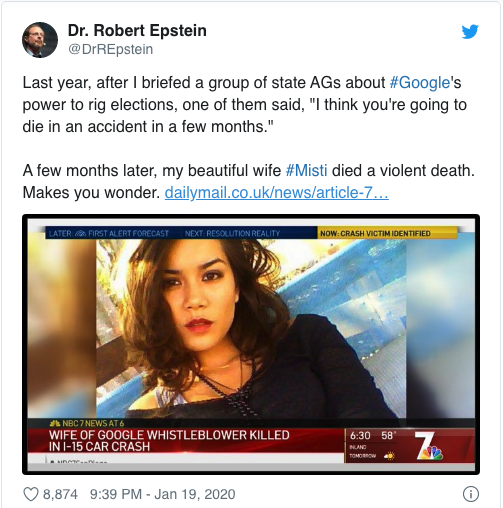Click the heart like icon
Image resolution: width=503 pixels, height=508 pixels.
tap(31, 494)
